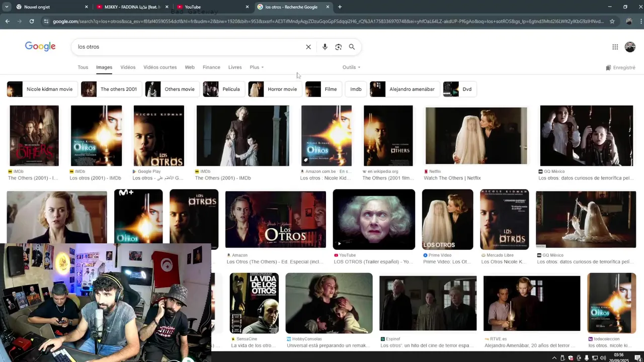Select the Nicole kidman movie chip
Viewport: 644px width, 362px height.
pyautogui.click(x=42, y=89)
